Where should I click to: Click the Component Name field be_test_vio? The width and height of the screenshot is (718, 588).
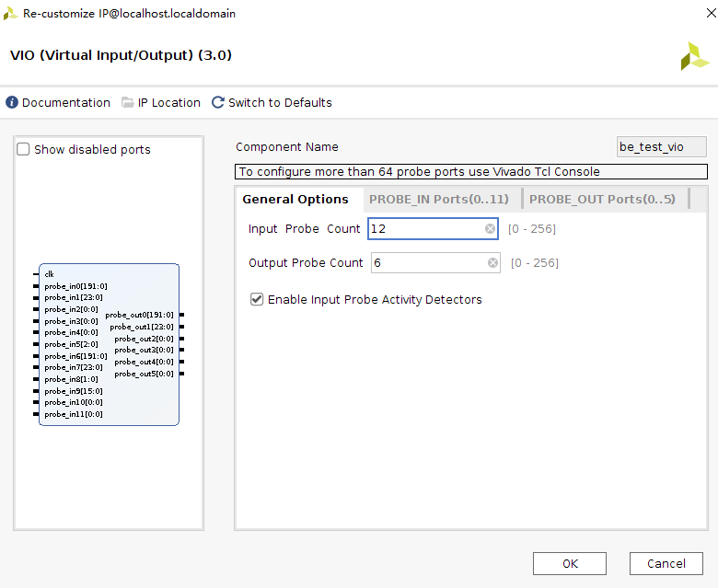(x=661, y=147)
